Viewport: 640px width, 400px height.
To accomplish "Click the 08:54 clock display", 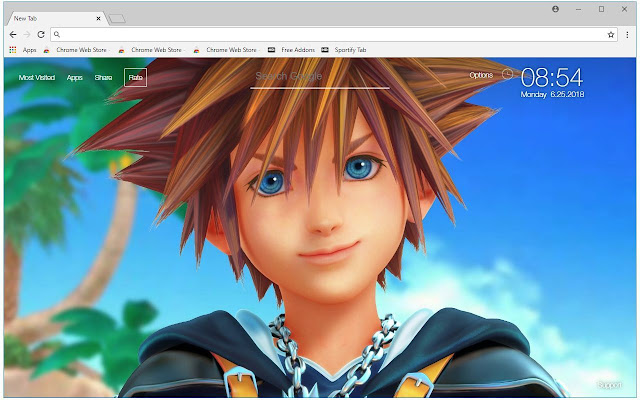I will click(x=552, y=78).
